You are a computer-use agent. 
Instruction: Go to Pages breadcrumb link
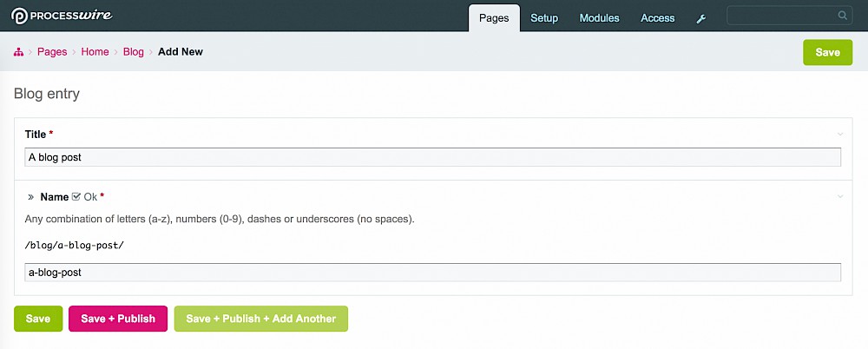click(x=52, y=51)
